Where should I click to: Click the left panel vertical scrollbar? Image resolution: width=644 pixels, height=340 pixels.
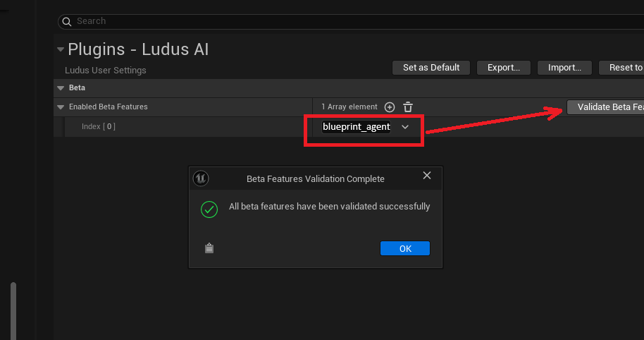coord(13,310)
